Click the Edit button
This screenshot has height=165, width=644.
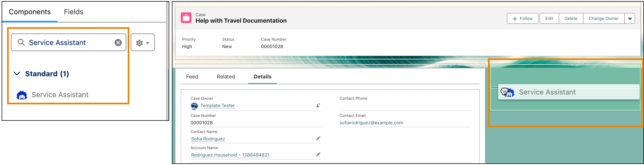pyautogui.click(x=549, y=19)
